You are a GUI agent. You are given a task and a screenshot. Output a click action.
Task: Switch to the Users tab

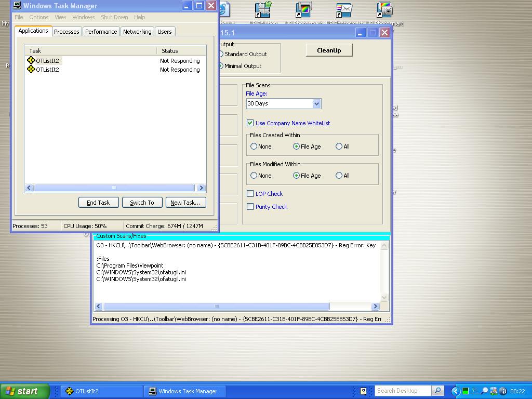pos(165,32)
